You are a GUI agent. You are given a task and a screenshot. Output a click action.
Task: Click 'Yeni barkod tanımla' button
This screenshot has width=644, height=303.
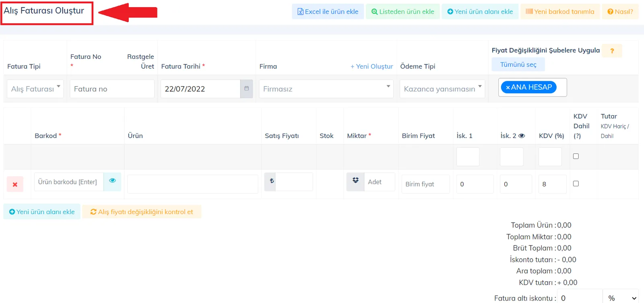(560, 12)
